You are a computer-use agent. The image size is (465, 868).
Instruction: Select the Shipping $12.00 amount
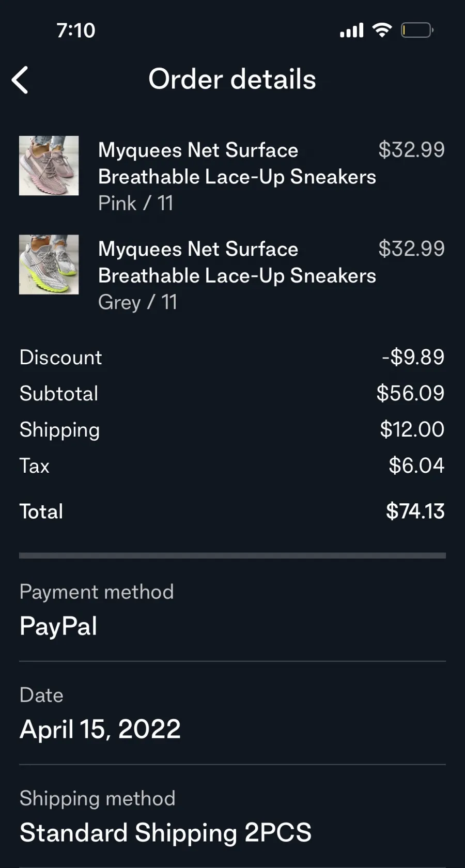(x=412, y=429)
